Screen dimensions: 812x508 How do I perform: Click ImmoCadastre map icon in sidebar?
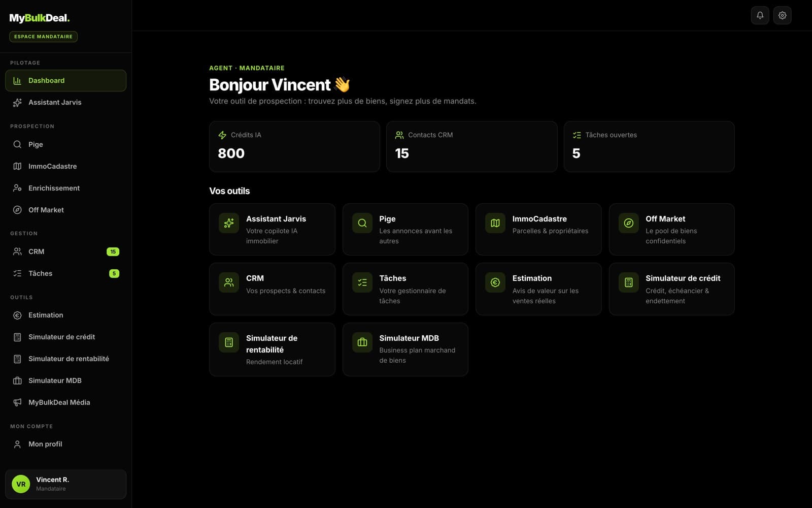pyautogui.click(x=17, y=166)
